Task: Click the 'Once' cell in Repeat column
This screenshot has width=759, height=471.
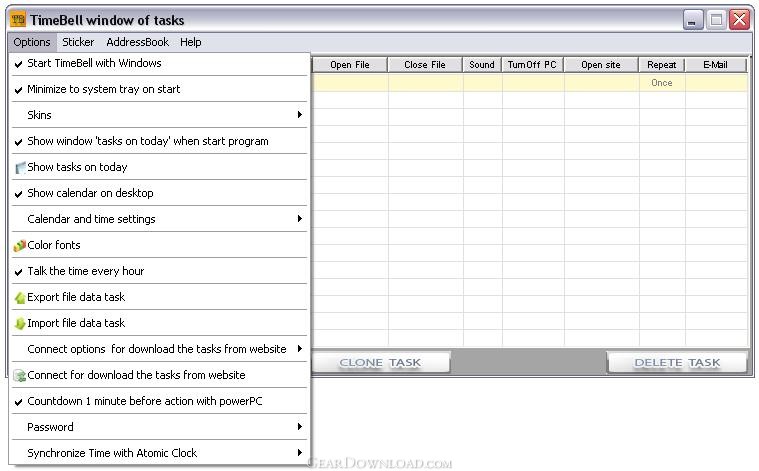Action: coord(662,83)
